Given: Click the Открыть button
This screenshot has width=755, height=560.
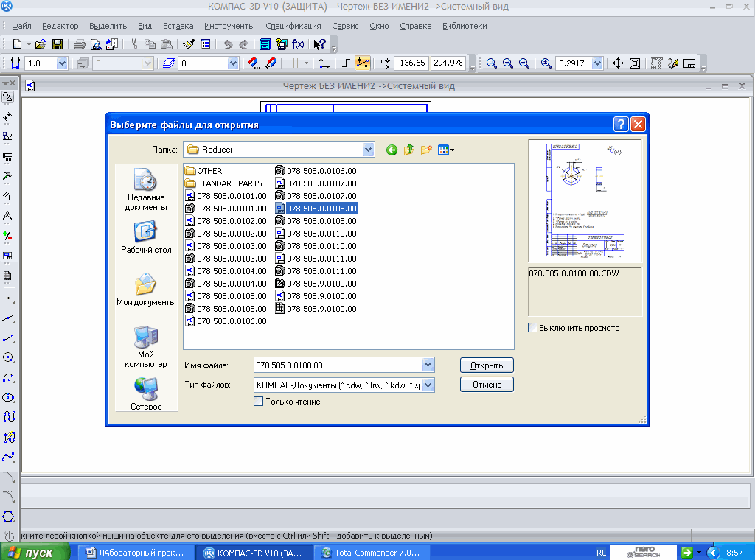Looking at the screenshot, I should (x=487, y=365).
